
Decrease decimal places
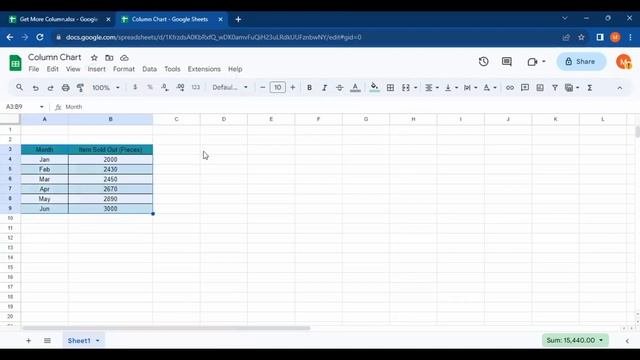164,87
